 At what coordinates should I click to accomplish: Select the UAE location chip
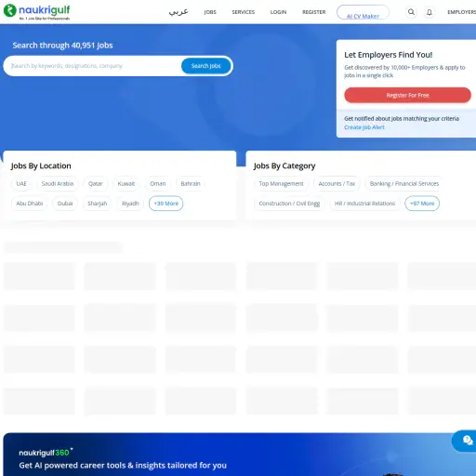[x=21, y=184]
